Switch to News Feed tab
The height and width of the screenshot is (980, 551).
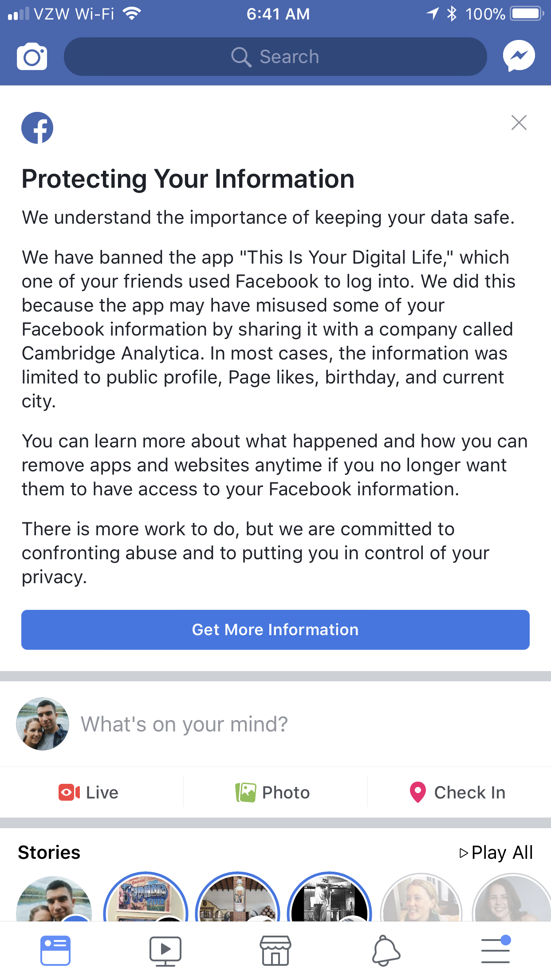[55, 951]
